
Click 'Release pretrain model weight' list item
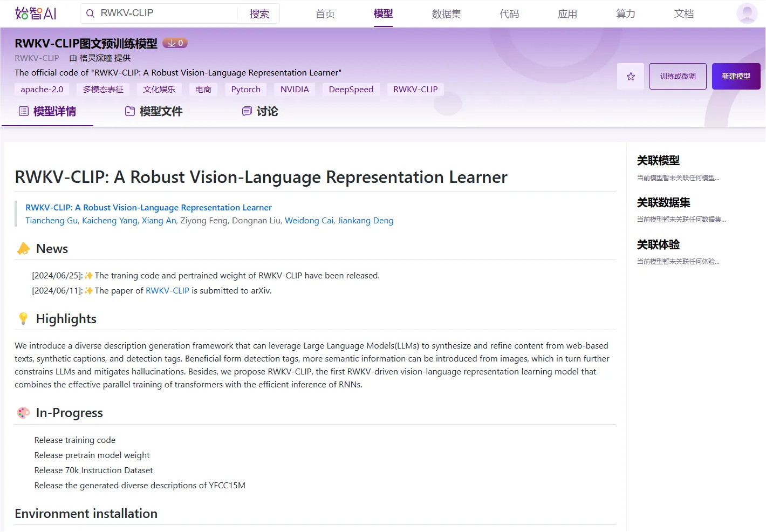(x=92, y=455)
